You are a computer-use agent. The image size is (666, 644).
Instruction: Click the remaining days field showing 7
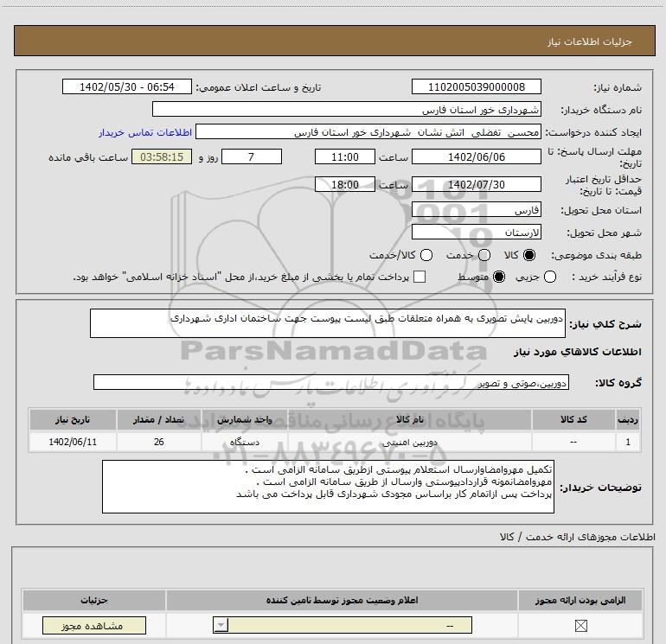click(x=252, y=156)
